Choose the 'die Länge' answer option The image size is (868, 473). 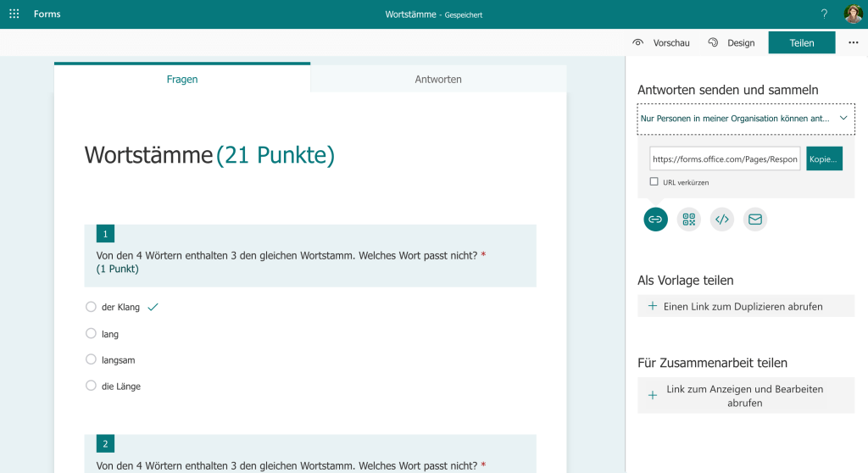coord(92,386)
